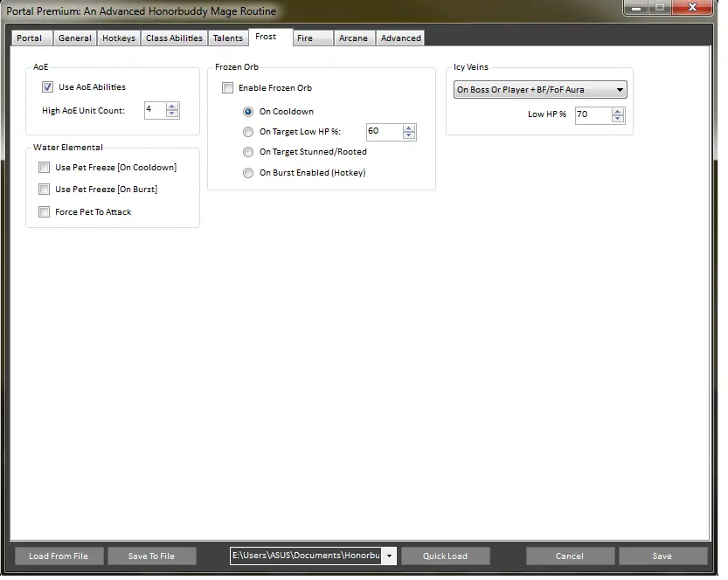The height and width of the screenshot is (580, 728).
Task: Click the maximize window icon
Action: (x=660, y=7)
